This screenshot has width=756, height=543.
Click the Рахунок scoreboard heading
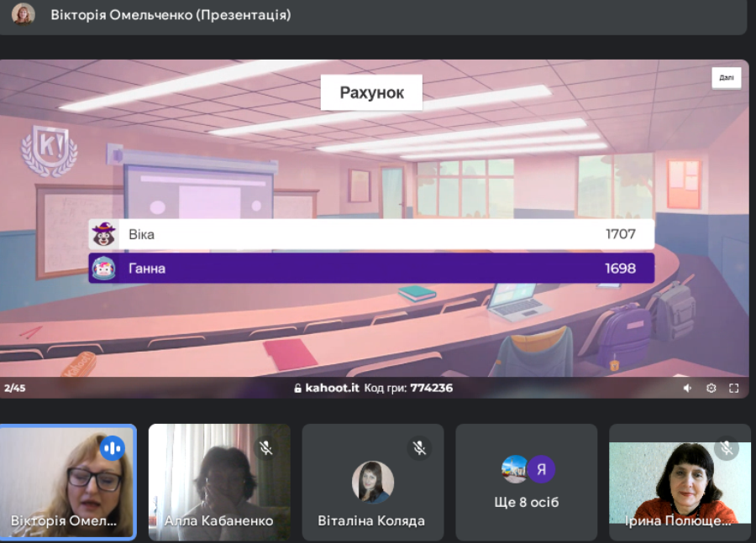(371, 92)
